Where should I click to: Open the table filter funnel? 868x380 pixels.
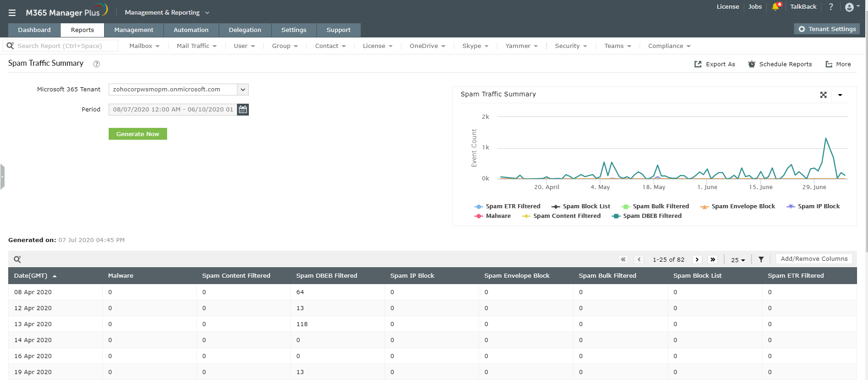coord(761,259)
